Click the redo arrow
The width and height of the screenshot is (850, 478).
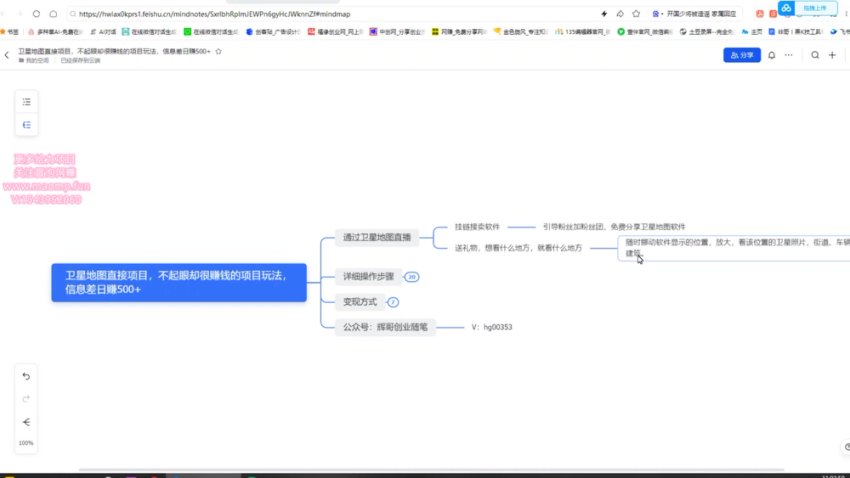(x=27, y=398)
